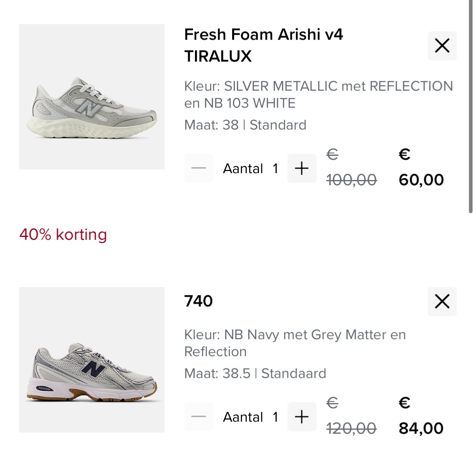Remove Fresh Foam Arishi v4 from cart
The image size is (476, 455).
442,46
